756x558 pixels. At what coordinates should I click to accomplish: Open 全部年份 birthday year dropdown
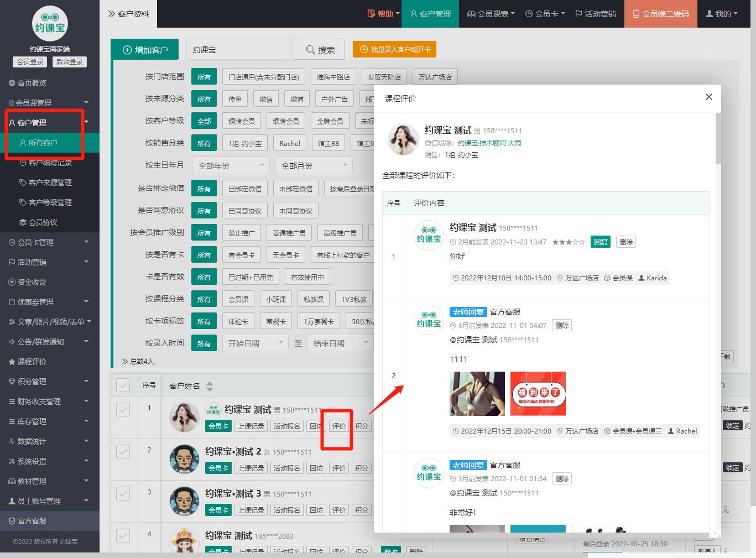231,165
